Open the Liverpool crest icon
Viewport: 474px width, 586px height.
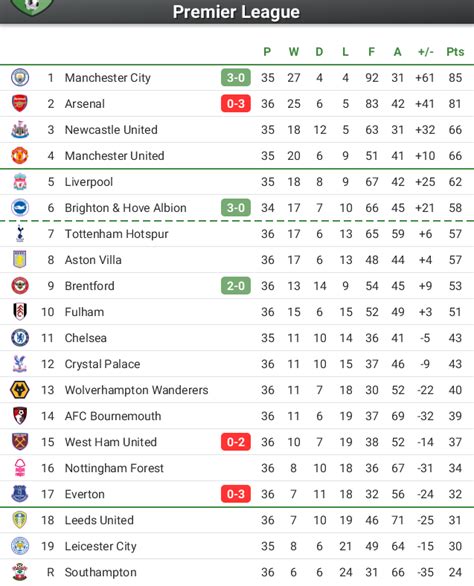click(20, 182)
